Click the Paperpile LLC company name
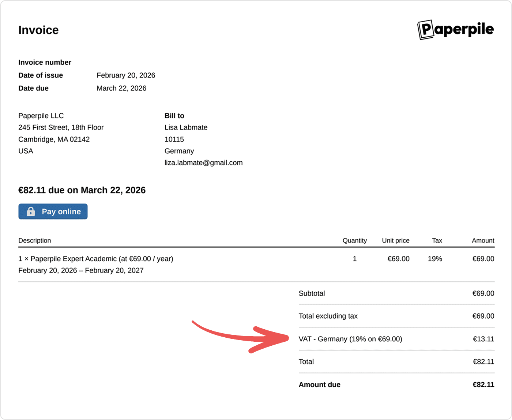512x420 pixels. coord(41,116)
